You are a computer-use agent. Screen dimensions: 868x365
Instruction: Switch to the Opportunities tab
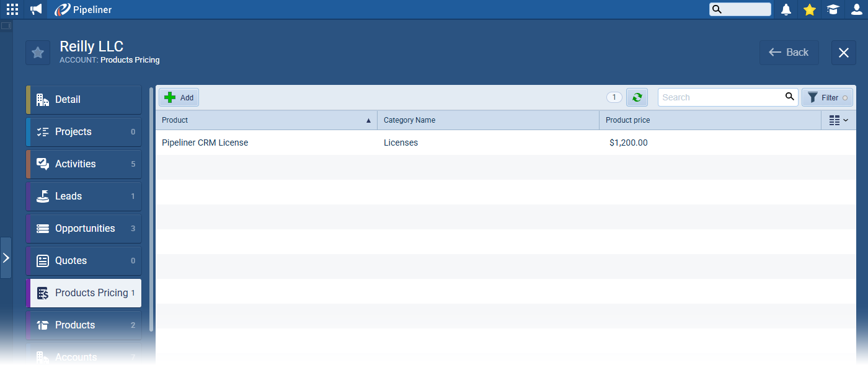pyautogui.click(x=84, y=229)
